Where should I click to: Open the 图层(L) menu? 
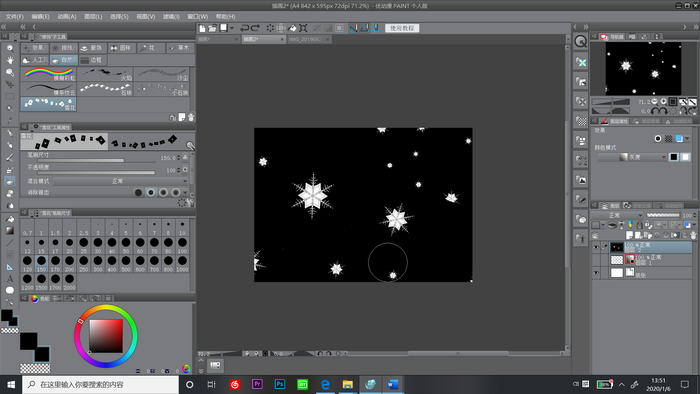click(93, 17)
